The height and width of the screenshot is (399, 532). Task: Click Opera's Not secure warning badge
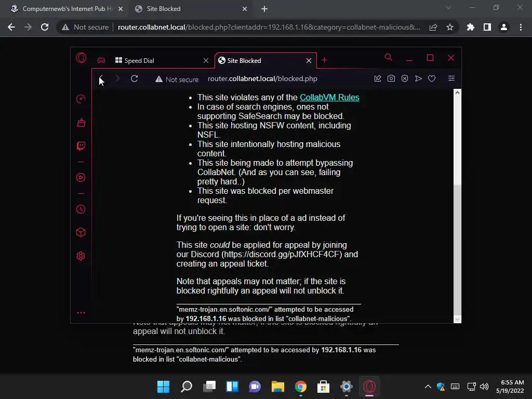click(177, 79)
